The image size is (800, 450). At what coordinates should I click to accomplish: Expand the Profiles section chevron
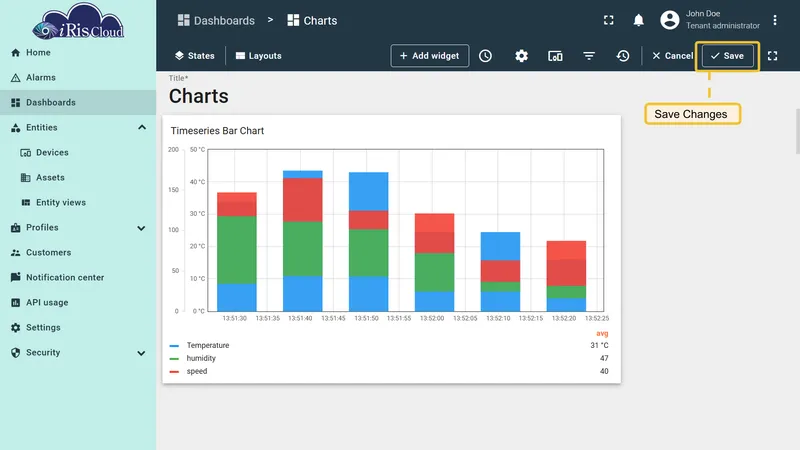click(141, 228)
